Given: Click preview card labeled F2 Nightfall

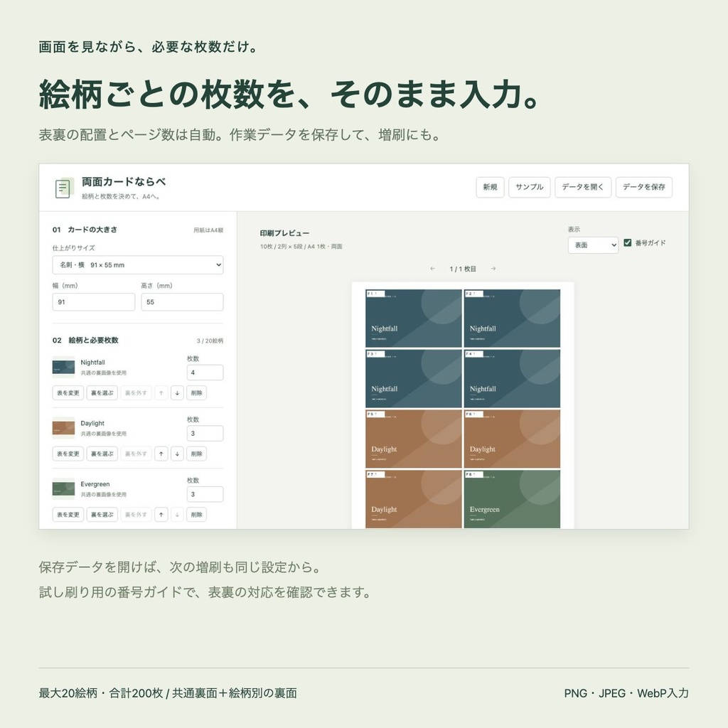Looking at the screenshot, I should click(512, 318).
